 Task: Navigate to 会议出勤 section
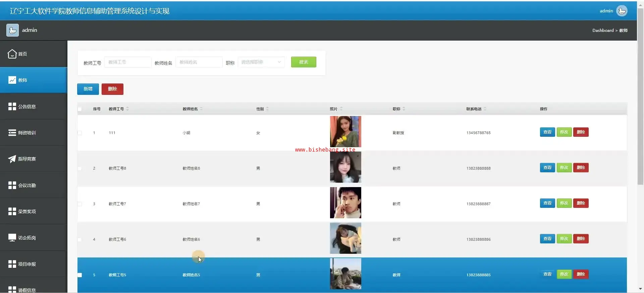pos(34,185)
